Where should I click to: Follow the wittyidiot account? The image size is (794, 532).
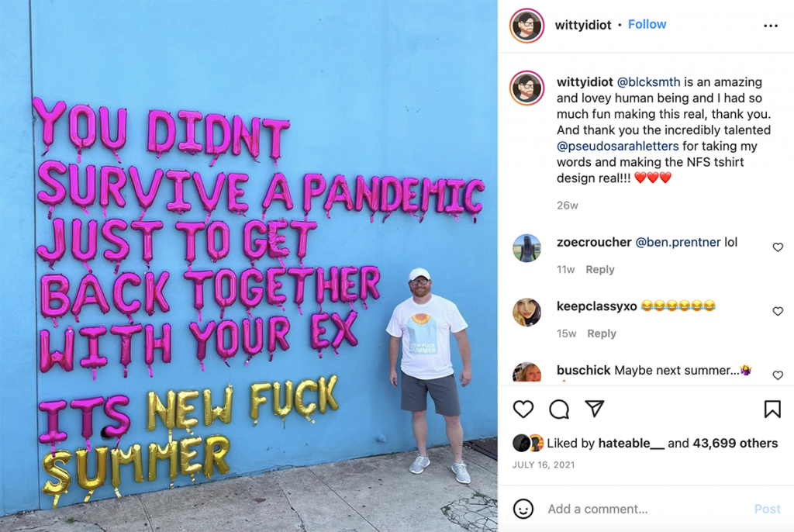coord(647,24)
